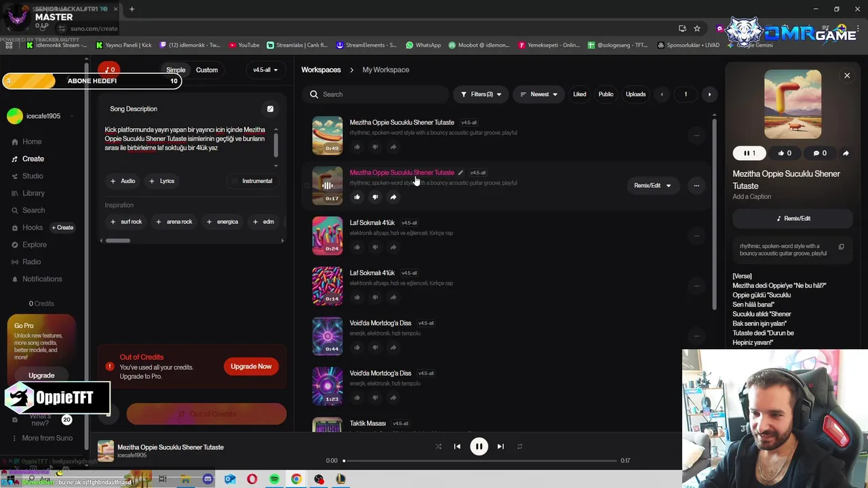Share Void'da Mortdog'a Diss (1:23)
The height and width of the screenshot is (488, 868).
[x=393, y=398]
